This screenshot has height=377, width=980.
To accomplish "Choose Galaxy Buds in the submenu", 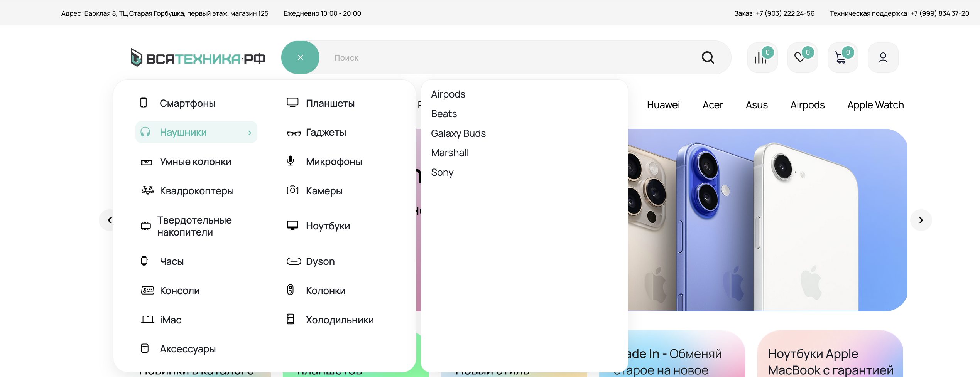I will pyautogui.click(x=458, y=134).
